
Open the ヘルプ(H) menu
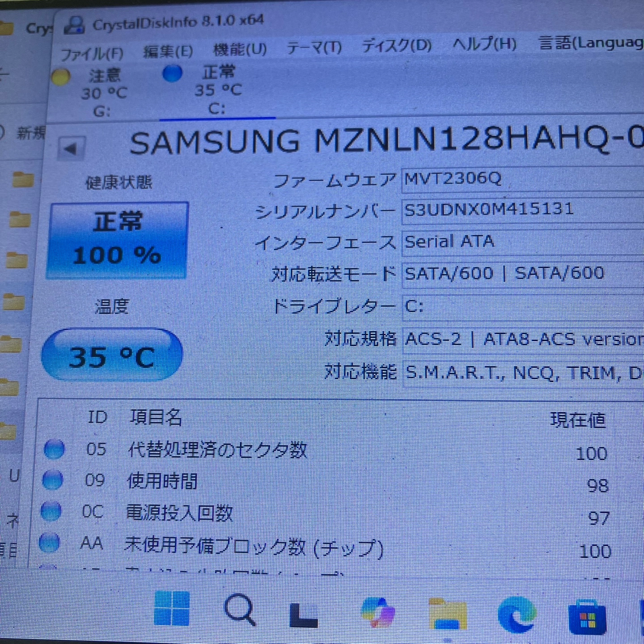pyautogui.click(x=484, y=44)
